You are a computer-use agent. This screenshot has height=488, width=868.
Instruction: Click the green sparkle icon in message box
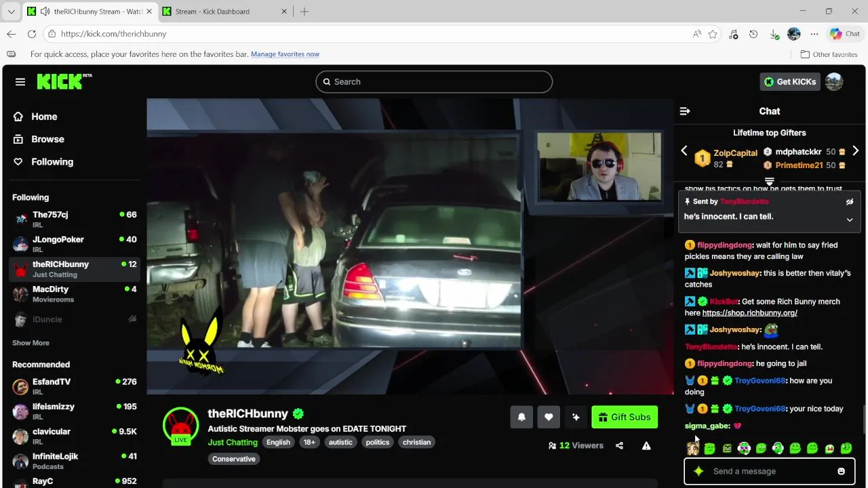pyautogui.click(x=699, y=471)
